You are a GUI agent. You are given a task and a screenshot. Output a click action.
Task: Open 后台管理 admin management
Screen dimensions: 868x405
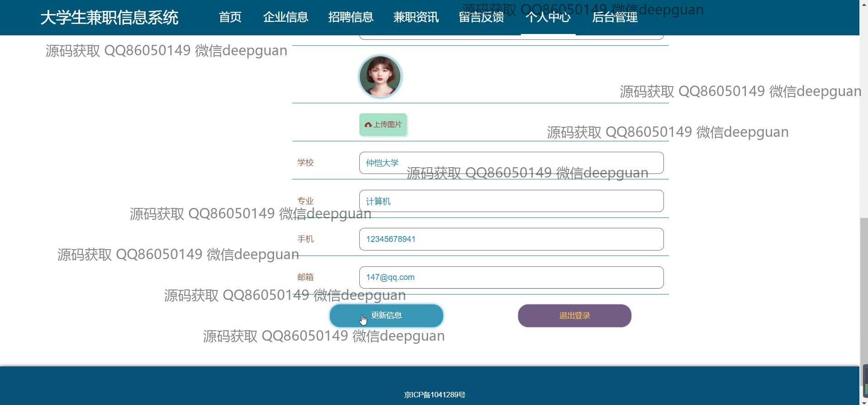(x=615, y=17)
